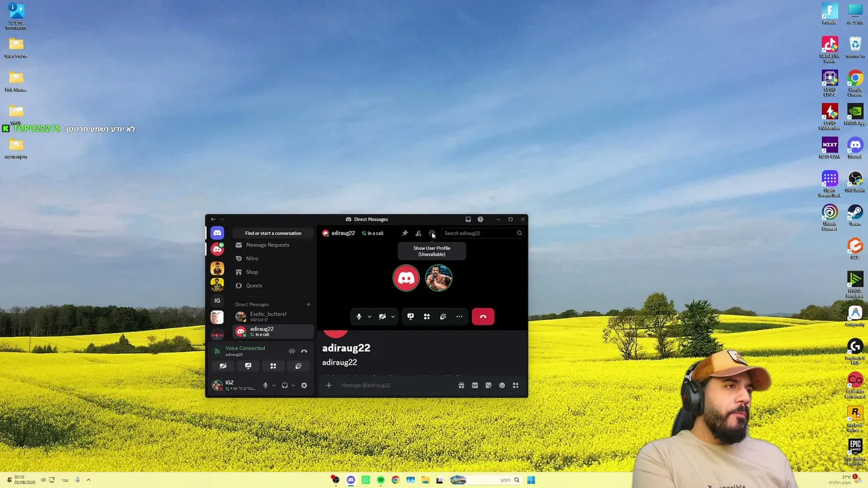Viewport: 868px width, 488px height.
Task: Open the Windows Start button
Action: [x=531, y=480]
